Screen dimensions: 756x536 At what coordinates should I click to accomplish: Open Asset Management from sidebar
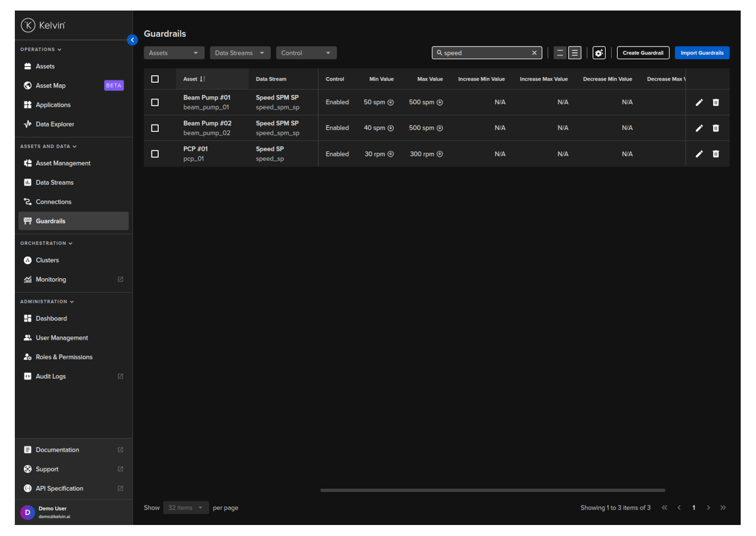[63, 163]
